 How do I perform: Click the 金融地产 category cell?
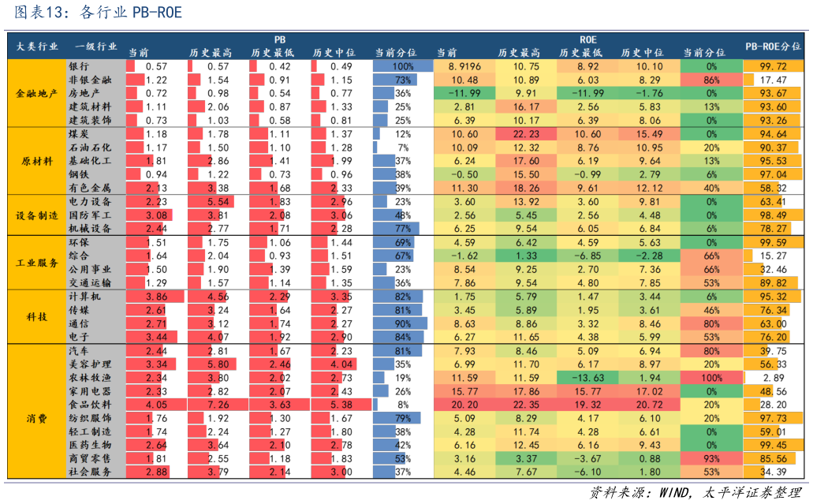click(37, 93)
